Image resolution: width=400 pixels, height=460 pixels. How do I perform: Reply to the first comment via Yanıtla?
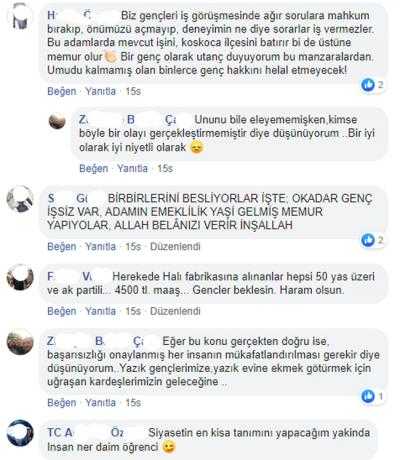tap(100, 91)
